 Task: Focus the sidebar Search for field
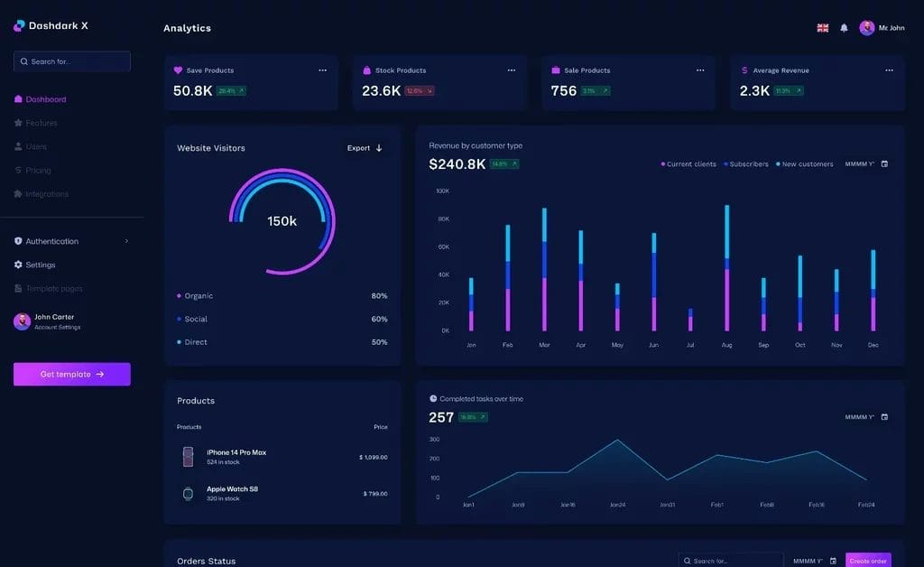coord(72,61)
